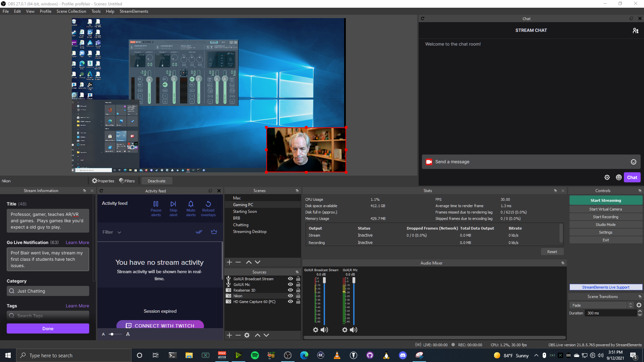Expand the Activity feed Filter dropdown
The image size is (644, 362).
coord(112,232)
